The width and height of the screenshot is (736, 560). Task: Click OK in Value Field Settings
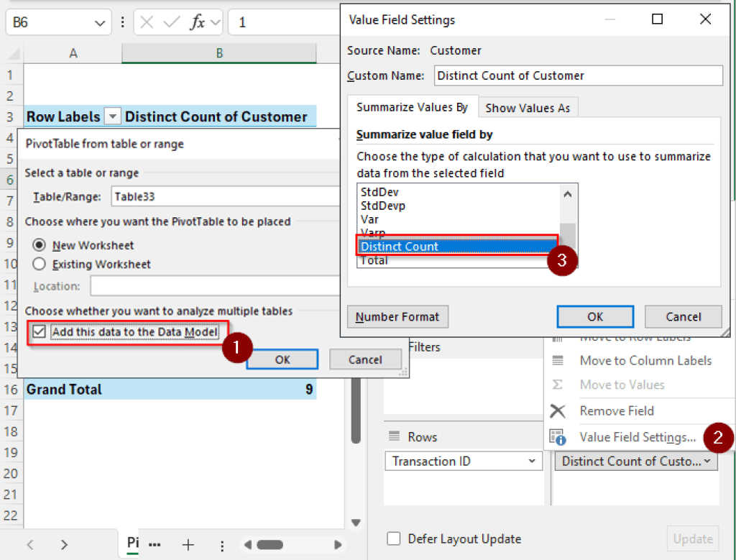click(x=594, y=316)
